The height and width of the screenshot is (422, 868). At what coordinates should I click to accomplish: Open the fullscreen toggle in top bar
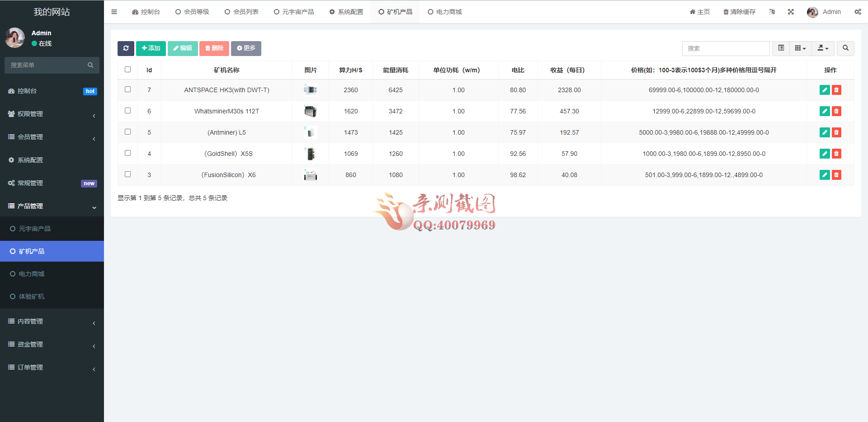click(791, 12)
